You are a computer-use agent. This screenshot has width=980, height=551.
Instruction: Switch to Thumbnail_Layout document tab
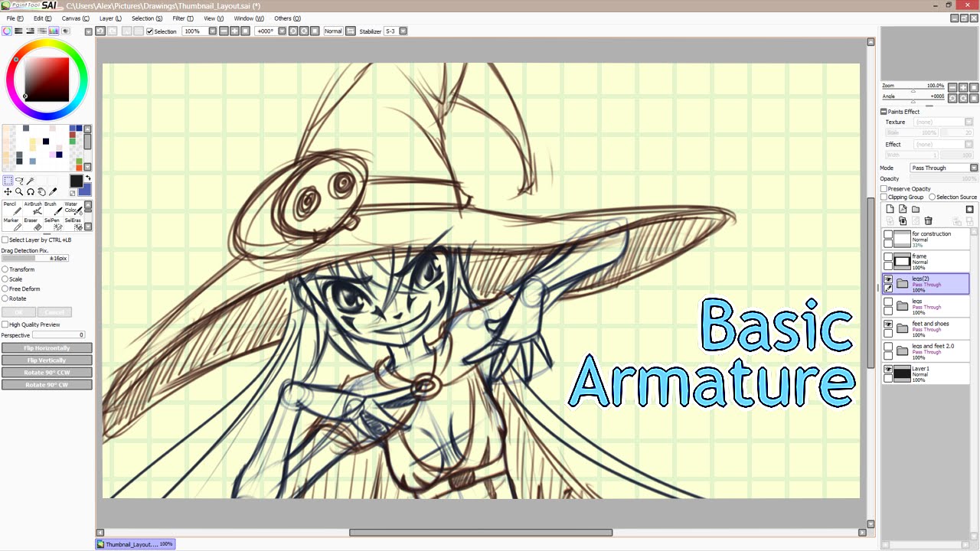coord(136,544)
